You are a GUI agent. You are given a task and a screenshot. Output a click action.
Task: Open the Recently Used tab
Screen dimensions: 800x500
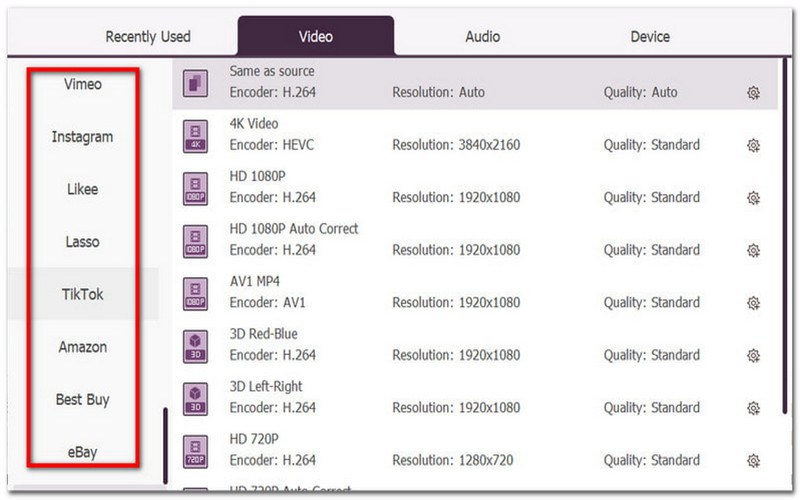coord(148,37)
